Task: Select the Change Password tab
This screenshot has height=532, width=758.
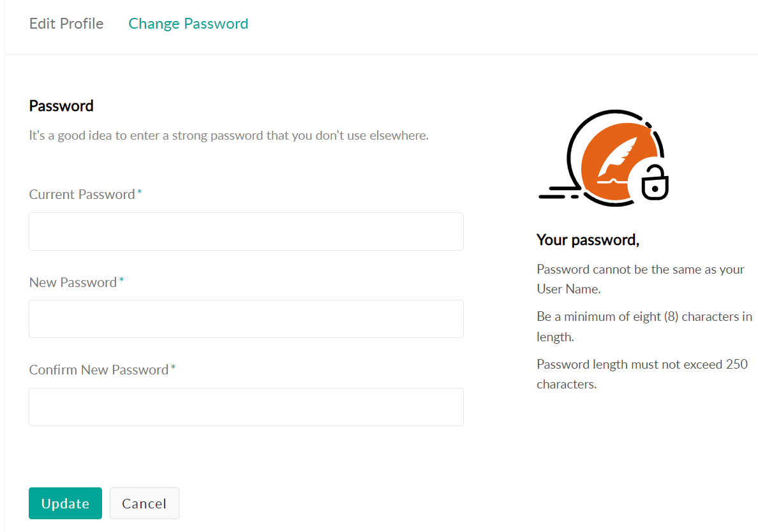Action: tap(188, 24)
